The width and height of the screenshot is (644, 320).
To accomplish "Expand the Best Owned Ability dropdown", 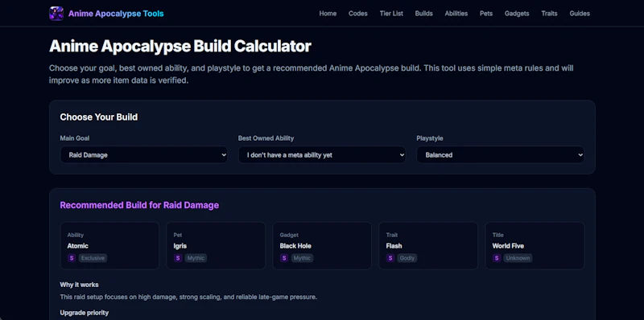I will pos(322,154).
